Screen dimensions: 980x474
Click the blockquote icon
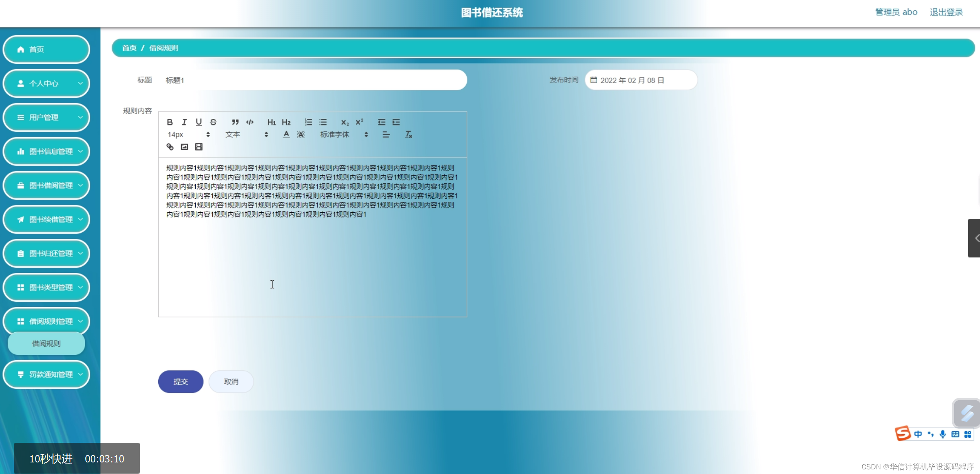[x=235, y=122]
